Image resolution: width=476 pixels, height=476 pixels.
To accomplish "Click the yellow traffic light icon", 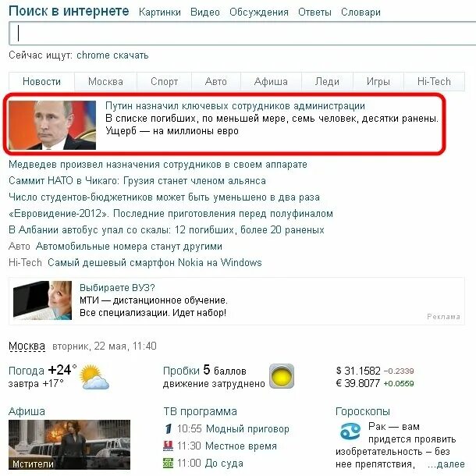I will [282, 376].
